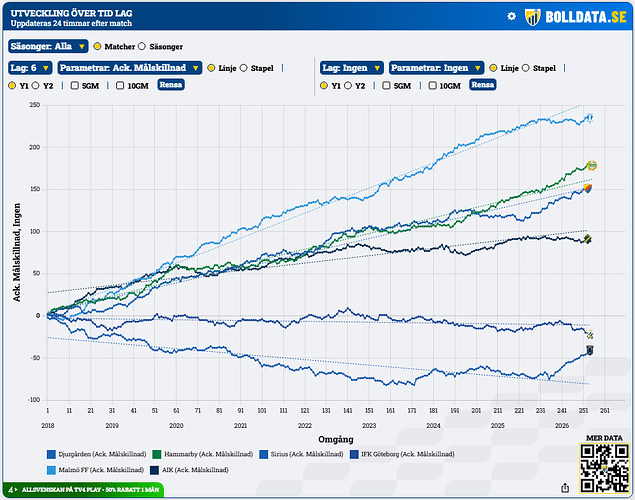Screen dimensions: 635x500
Task: Open the Lag: 6 dropdown
Action: click(x=30, y=68)
